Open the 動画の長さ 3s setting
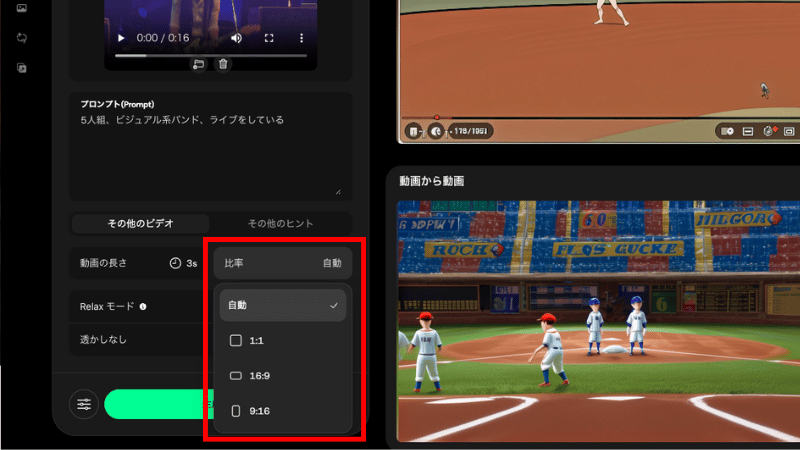The height and width of the screenshot is (450, 800). tap(138, 263)
